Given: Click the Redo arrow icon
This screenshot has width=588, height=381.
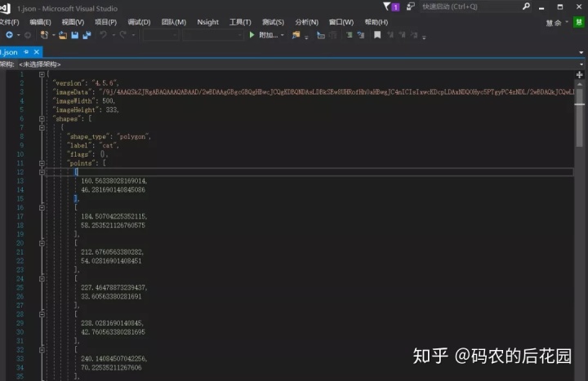Looking at the screenshot, I should coord(123,35).
